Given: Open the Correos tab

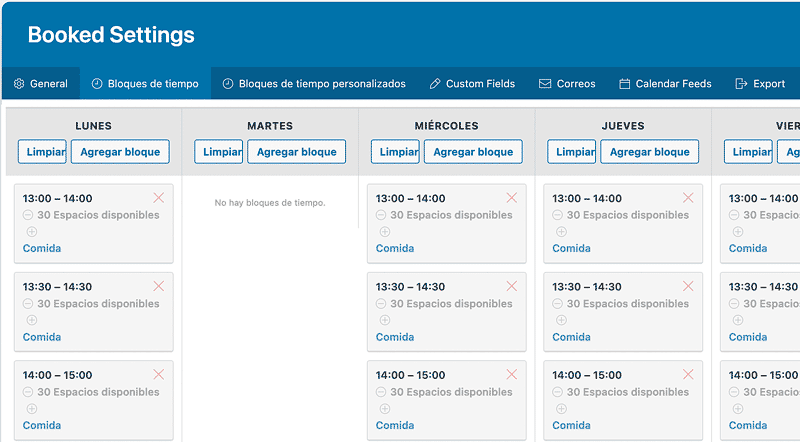Looking at the screenshot, I should tap(567, 84).
